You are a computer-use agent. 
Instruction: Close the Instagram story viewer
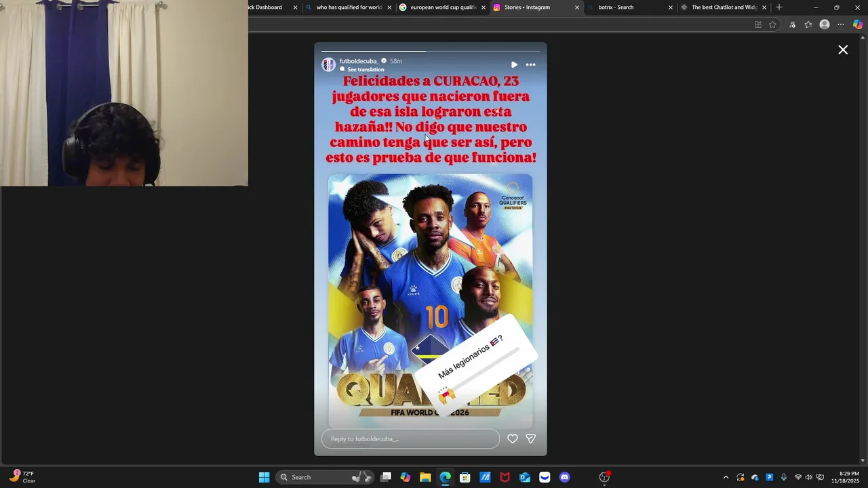click(x=843, y=50)
